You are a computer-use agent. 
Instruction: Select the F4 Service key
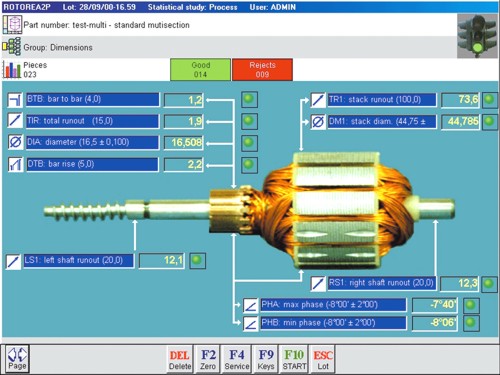coord(237,359)
